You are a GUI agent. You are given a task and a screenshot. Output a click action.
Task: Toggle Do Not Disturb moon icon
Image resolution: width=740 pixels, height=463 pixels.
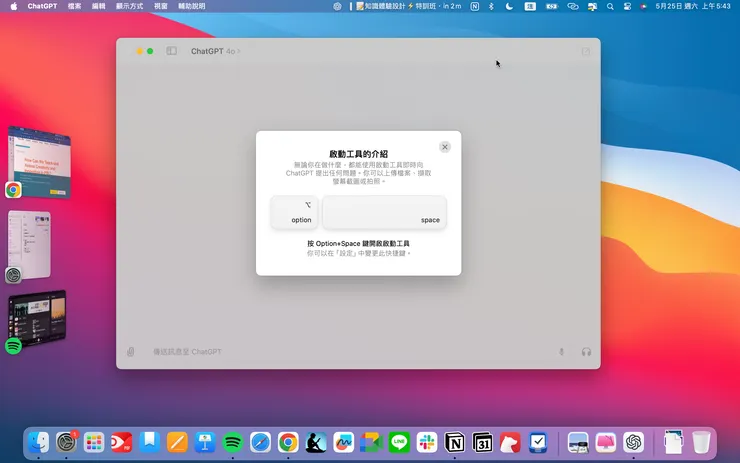509,6
